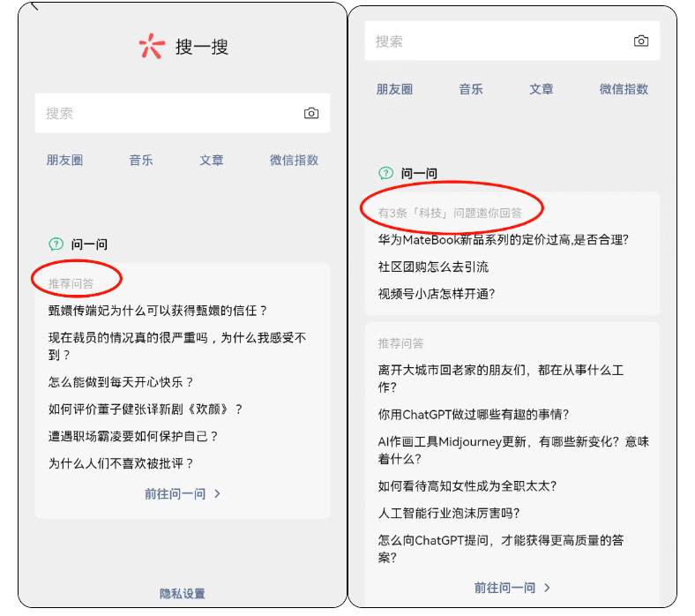Open 朋友圈 tab on left phone
695x616 pixels.
point(64,160)
